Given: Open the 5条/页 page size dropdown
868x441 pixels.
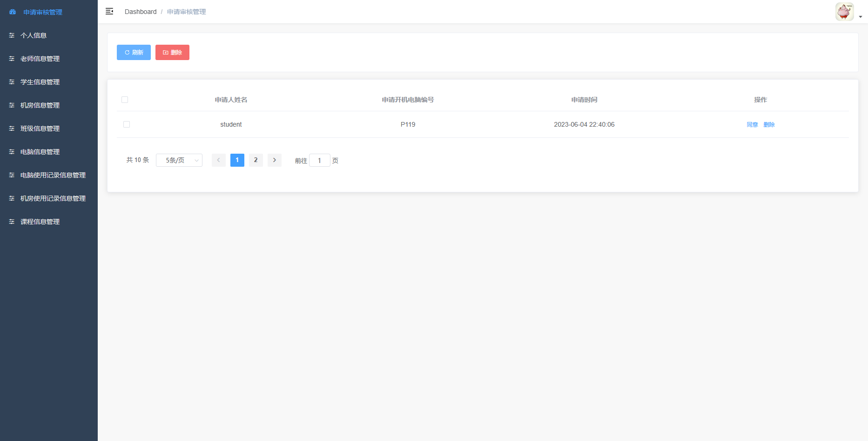Looking at the screenshot, I should (x=179, y=160).
